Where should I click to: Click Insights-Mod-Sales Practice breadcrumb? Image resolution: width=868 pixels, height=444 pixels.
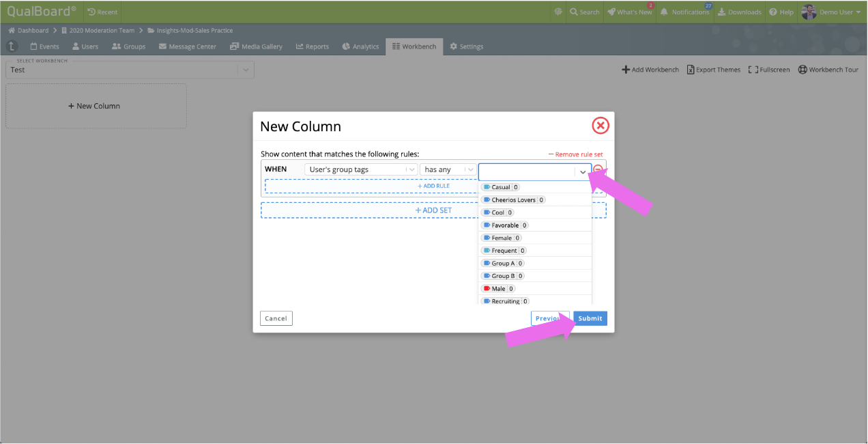190,31
